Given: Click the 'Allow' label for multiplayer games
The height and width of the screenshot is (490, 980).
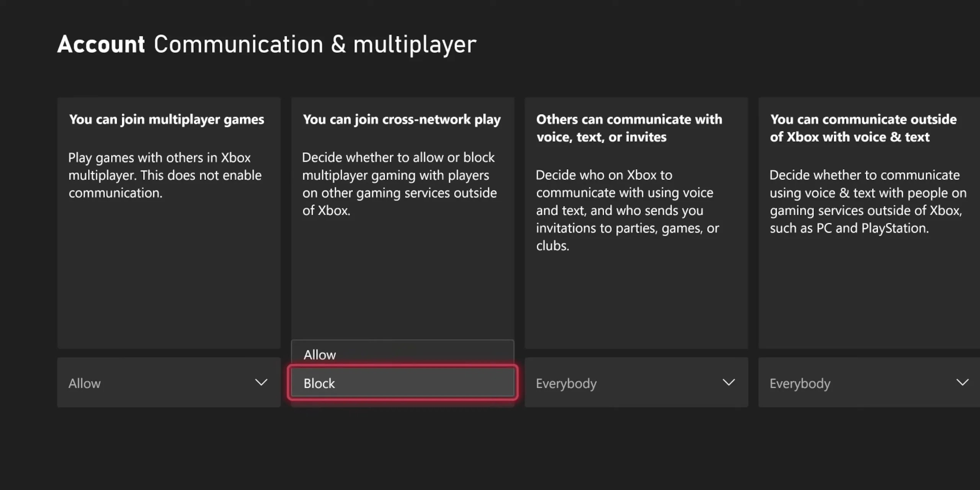Looking at the screenshot, I should tap(85, 383).
